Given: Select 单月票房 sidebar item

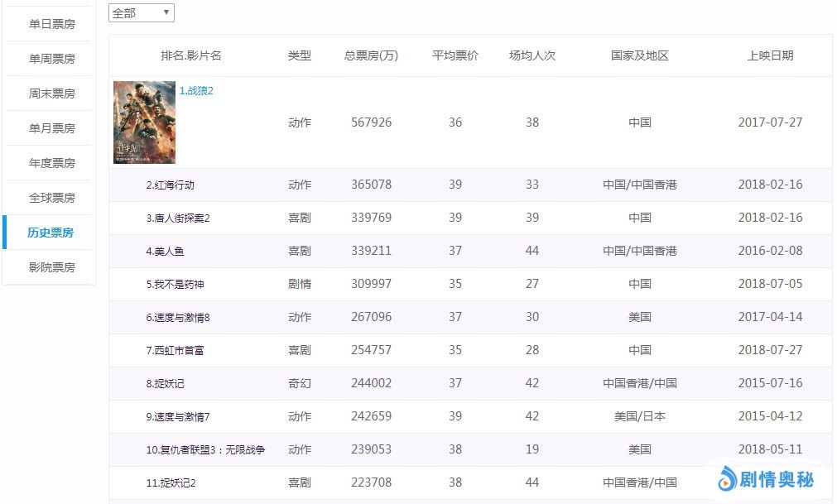Looking at the screenshot, I should 51,128.
